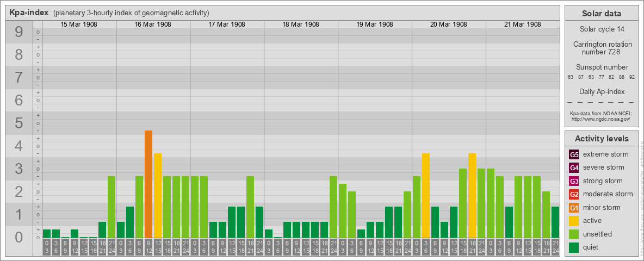Select the '20 Mar 1908' date header
Screen dimensions: 644x261
(x=449, y=24)
